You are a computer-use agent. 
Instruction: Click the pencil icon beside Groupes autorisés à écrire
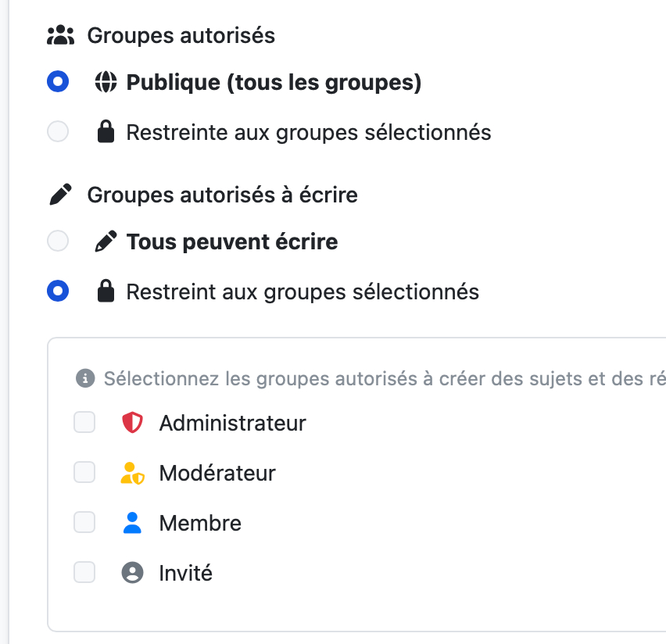tap(60, 195)
